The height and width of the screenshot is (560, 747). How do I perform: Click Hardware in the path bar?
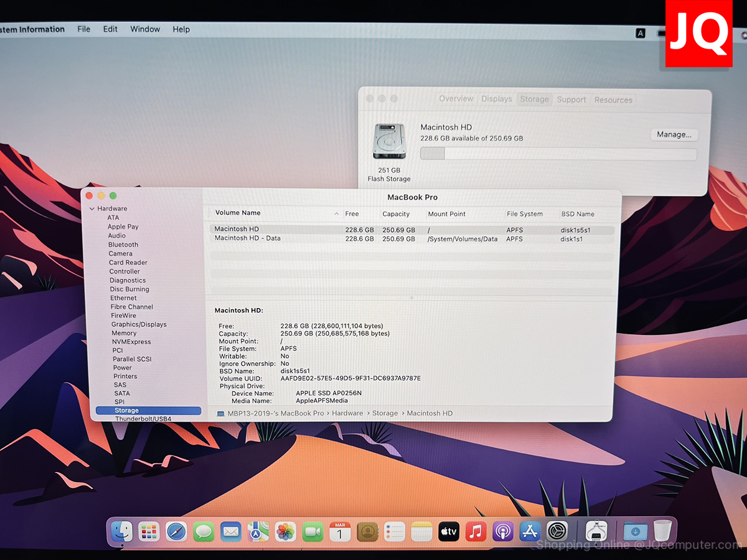click(x=347, y=413)
